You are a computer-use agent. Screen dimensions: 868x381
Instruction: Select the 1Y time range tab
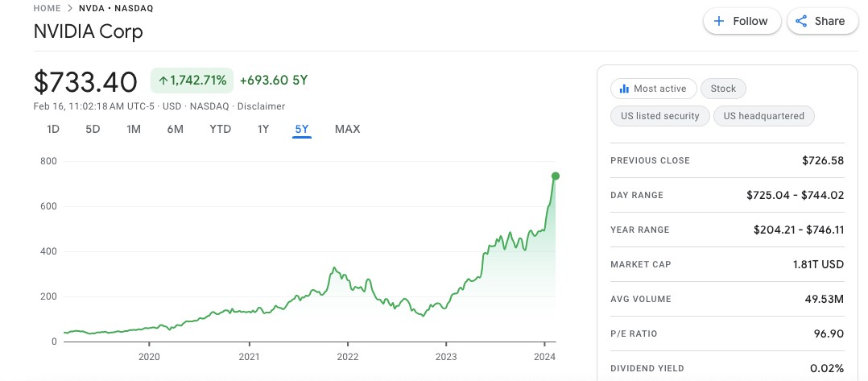262,129
